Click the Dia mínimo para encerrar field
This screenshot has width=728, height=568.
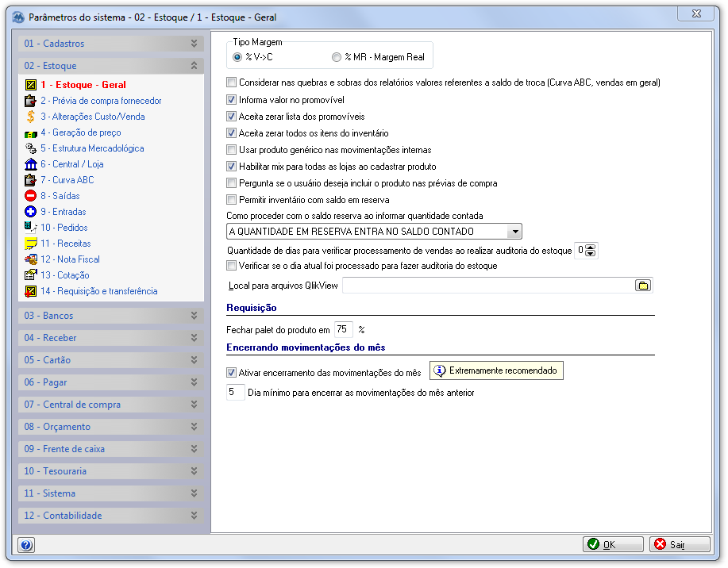[236, 393]
